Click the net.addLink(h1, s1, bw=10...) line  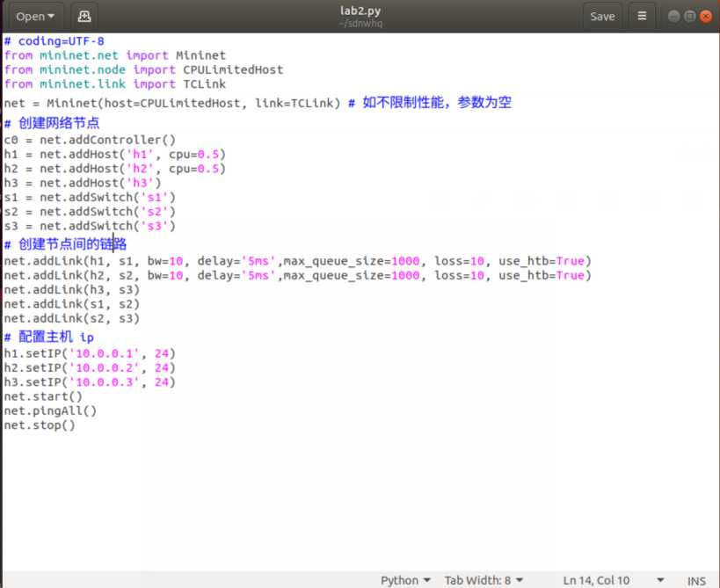click(297, 261)
